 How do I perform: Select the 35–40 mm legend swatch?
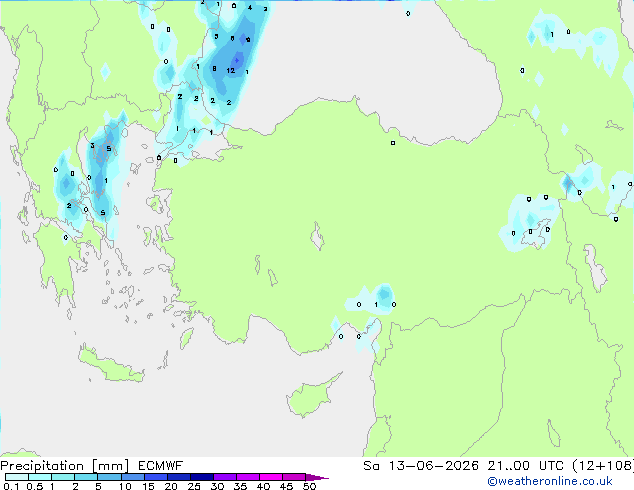(248, 477)
